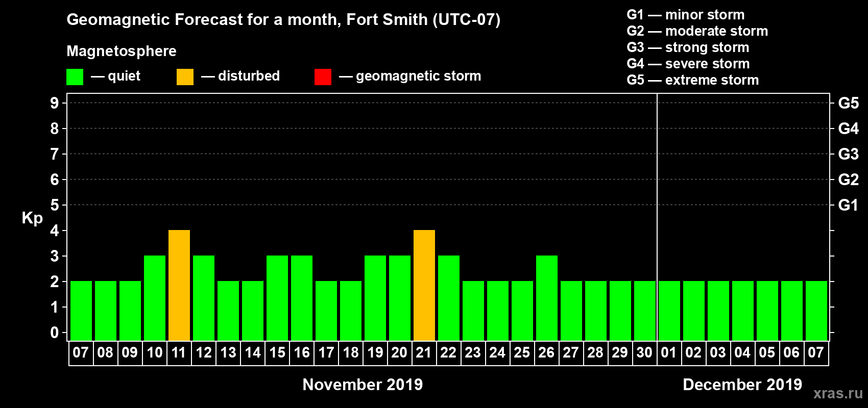
Task: Select the green bar for November 26
Action: pyautogui.click(x=547, y=298)
